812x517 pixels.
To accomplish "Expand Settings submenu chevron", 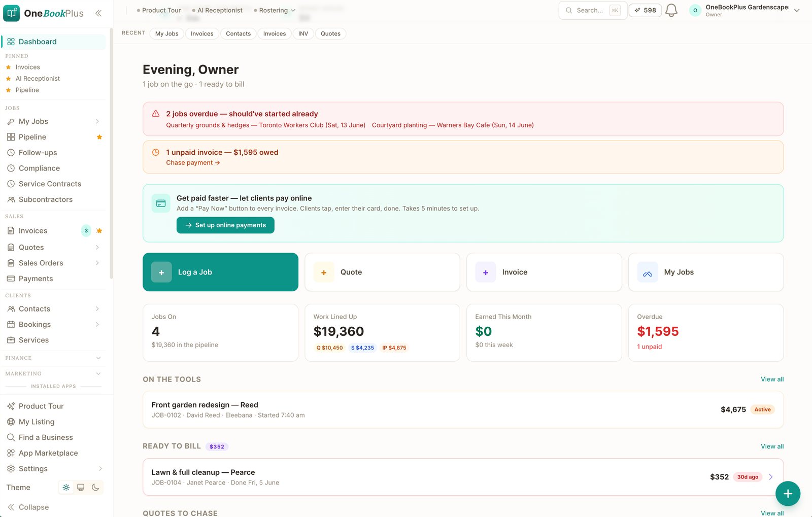I will 100,469.
